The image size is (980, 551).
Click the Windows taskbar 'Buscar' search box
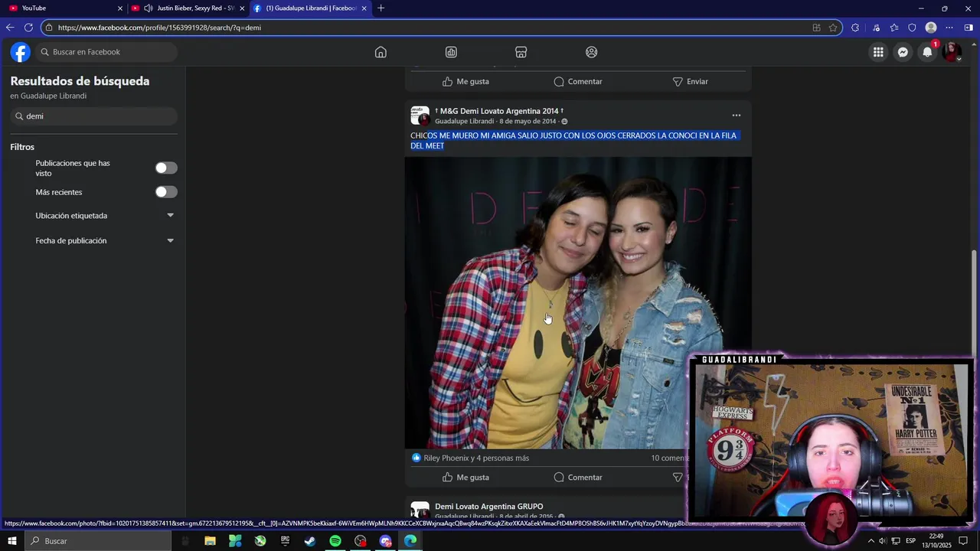pos(98,541)
